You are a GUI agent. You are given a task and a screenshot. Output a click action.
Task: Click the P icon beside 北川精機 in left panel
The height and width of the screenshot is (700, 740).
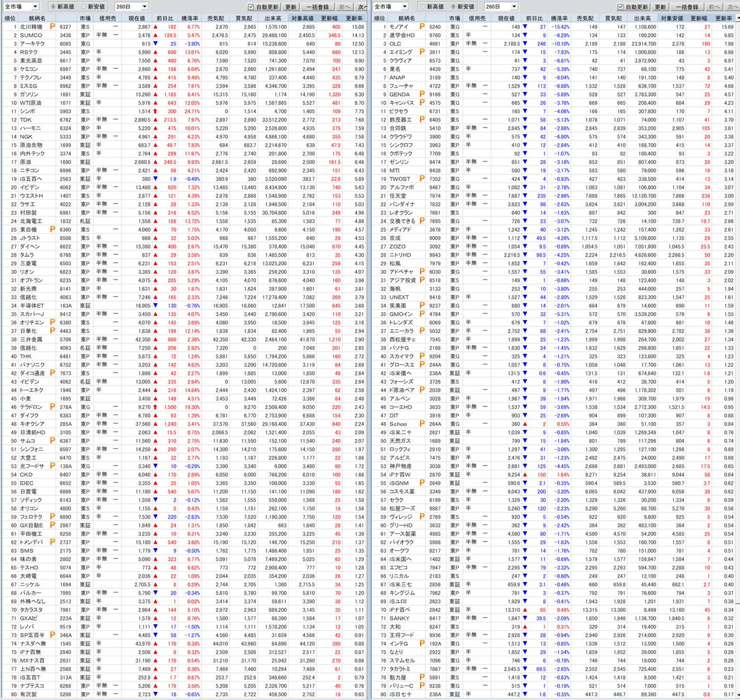point(52,27)
